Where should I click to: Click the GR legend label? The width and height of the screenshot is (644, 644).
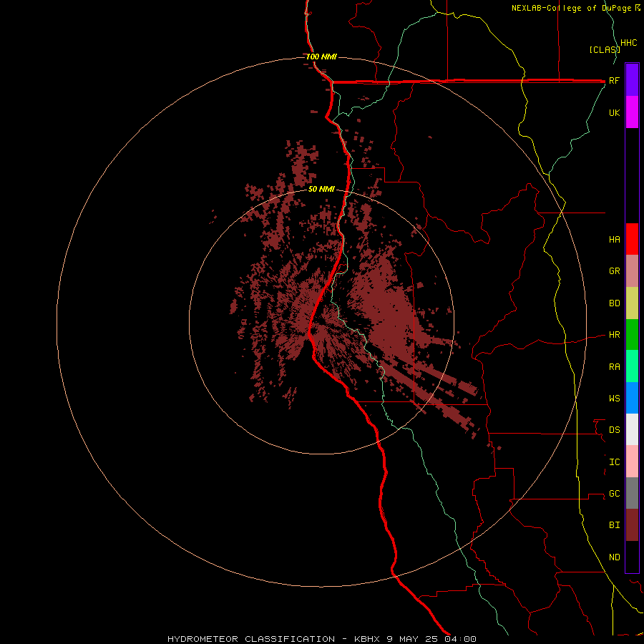coord(614,271)
